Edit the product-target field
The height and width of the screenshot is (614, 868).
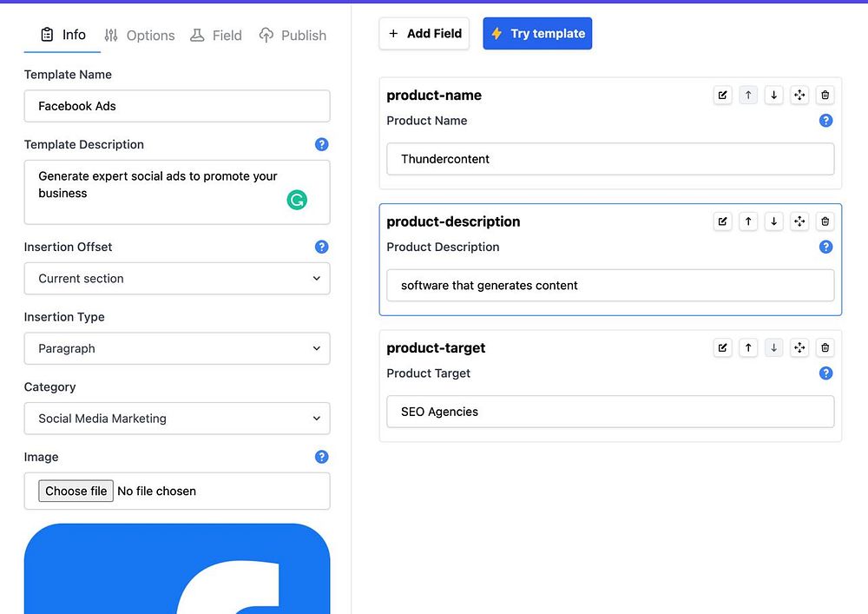coord(722,347)
